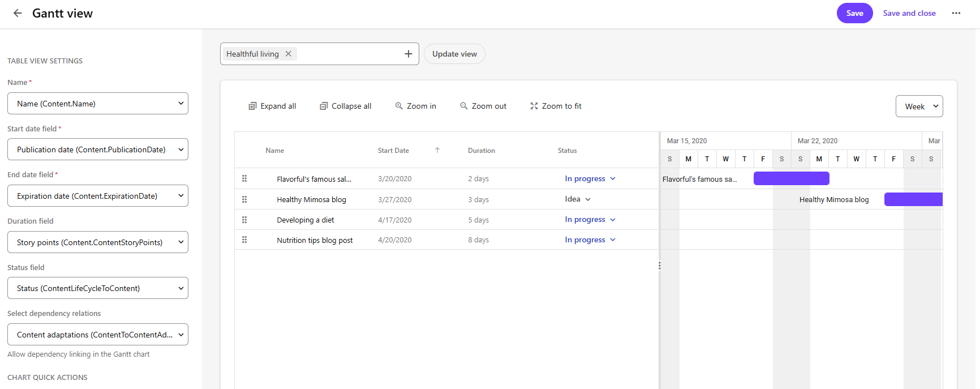Click Save and close
Screen dimensions: 980x389
909,13
